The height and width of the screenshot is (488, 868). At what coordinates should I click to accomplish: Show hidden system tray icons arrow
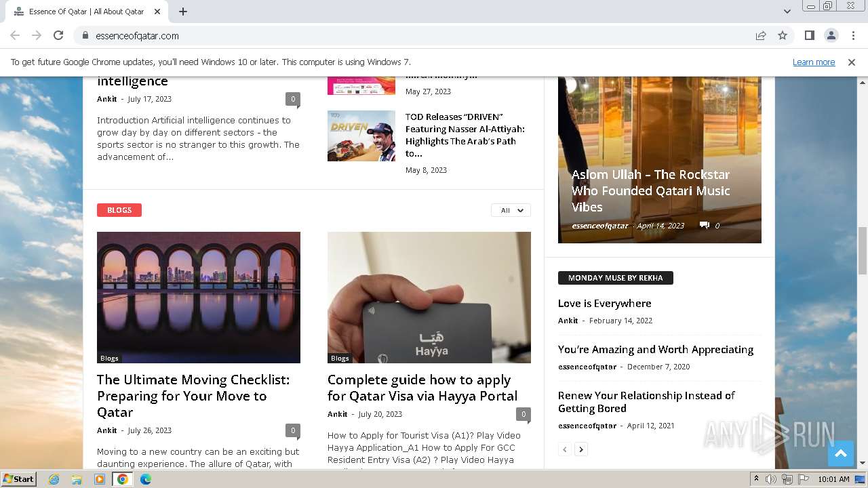(756, 479)
